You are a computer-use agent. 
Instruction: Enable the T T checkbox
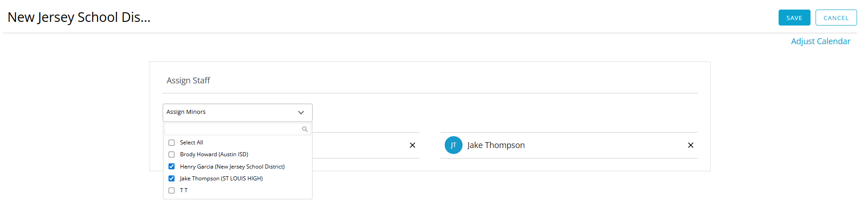(x=172, y=190)
